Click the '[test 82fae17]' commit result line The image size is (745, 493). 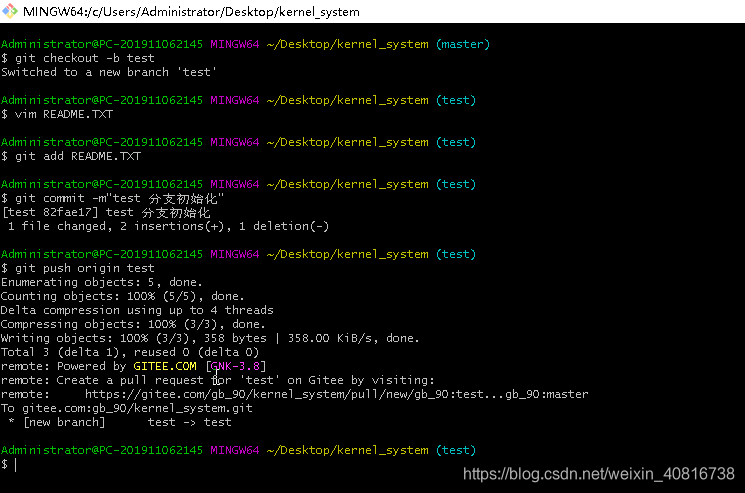click(106, 212)
